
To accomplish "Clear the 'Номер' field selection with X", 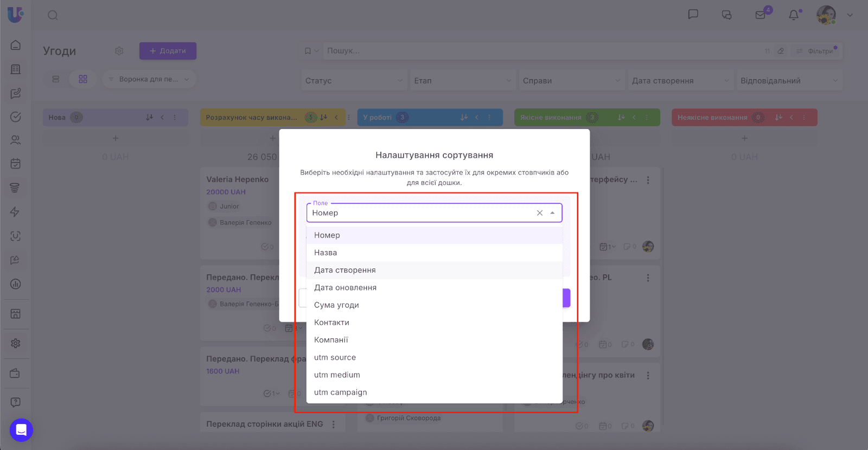I will 539,213.
